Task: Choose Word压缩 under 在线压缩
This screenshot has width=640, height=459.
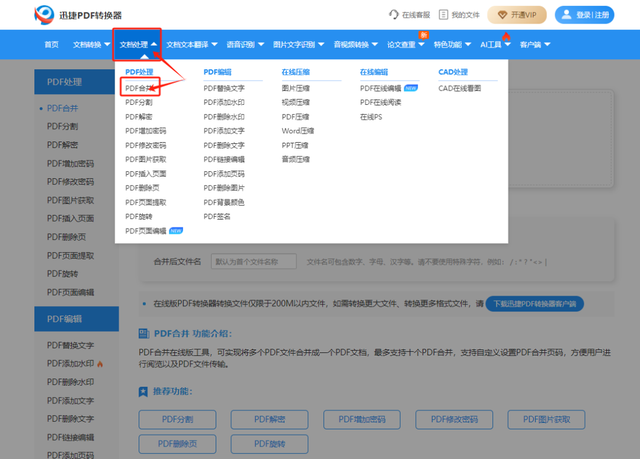Action: tap(298, 131)
